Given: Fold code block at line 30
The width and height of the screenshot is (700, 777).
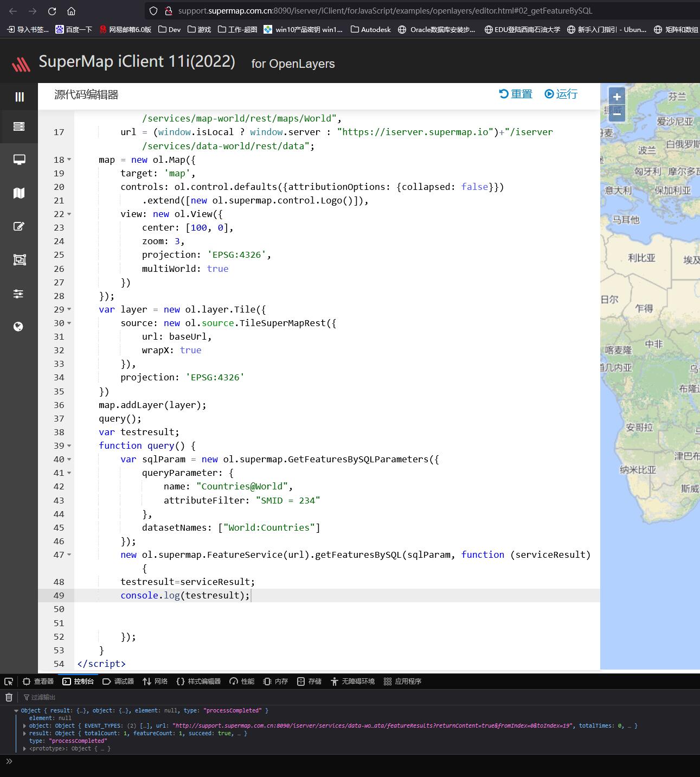Looking at the screenshot, I should click(69, 323).
